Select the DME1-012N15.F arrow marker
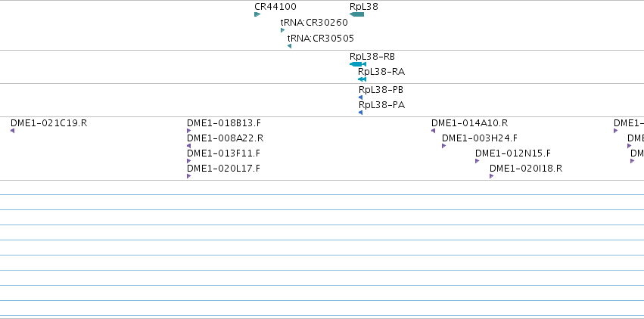 478,161
